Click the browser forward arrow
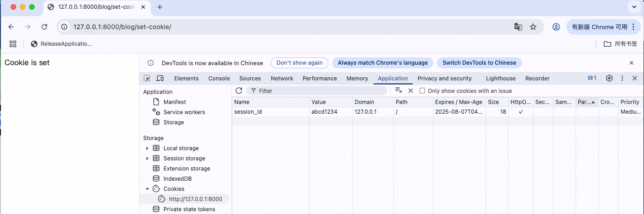This screenshot has width=644, height=214. (28, 27)
